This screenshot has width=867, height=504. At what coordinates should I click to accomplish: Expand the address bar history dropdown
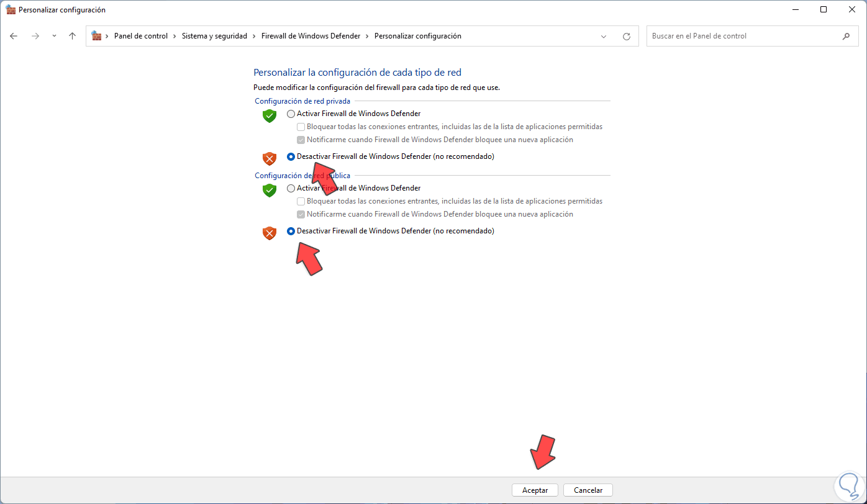[604, 36]
